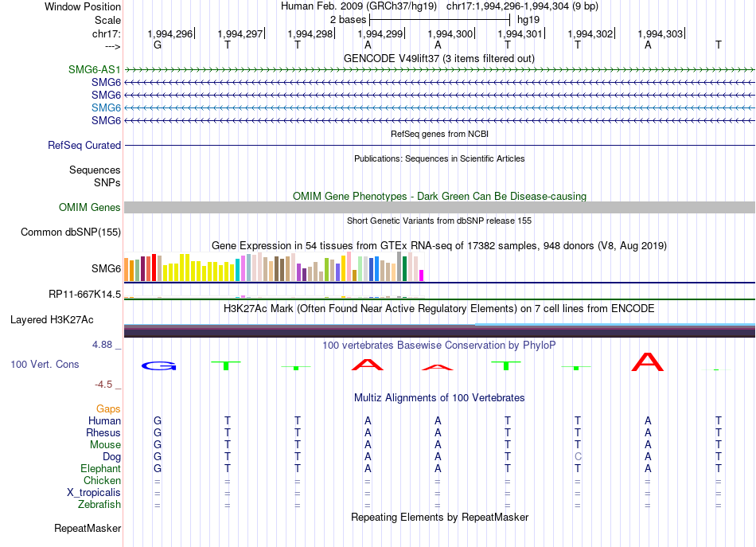Click the Common dbSNP(155) track label

(71, 232)
